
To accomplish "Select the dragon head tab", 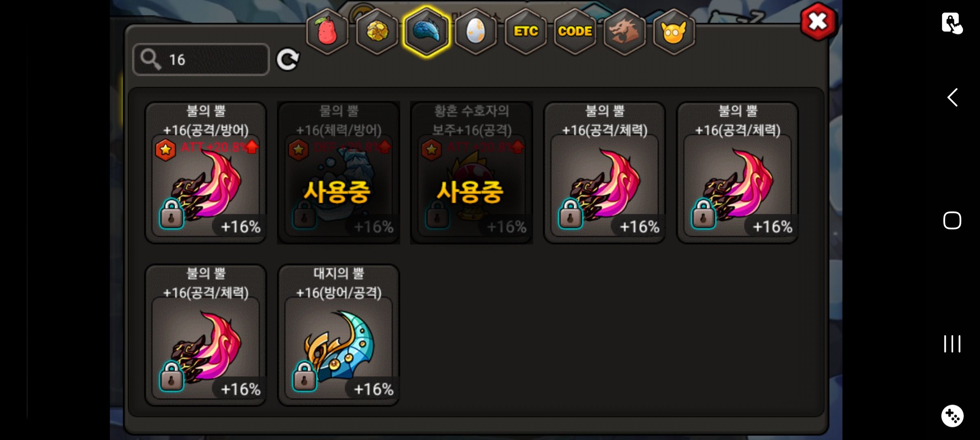I will pyautogui.click(x=624, y=31).
